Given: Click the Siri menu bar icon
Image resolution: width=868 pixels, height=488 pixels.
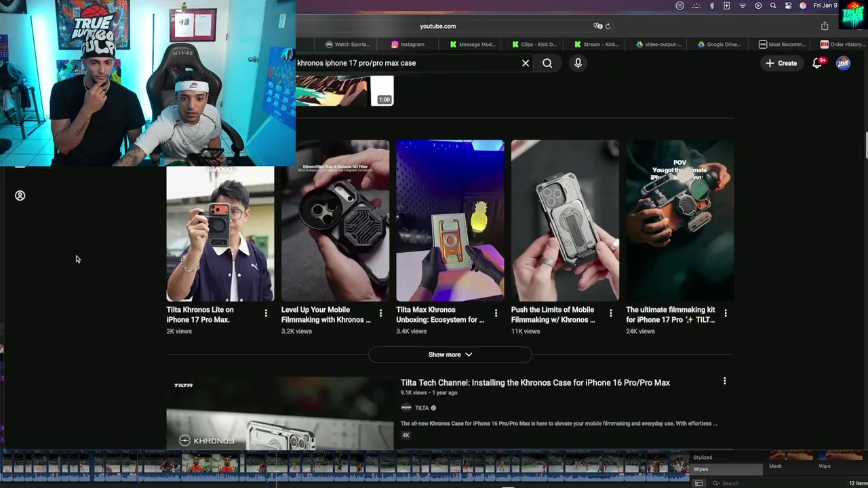Looking at the screenshot, I should [x=803, y=5].
